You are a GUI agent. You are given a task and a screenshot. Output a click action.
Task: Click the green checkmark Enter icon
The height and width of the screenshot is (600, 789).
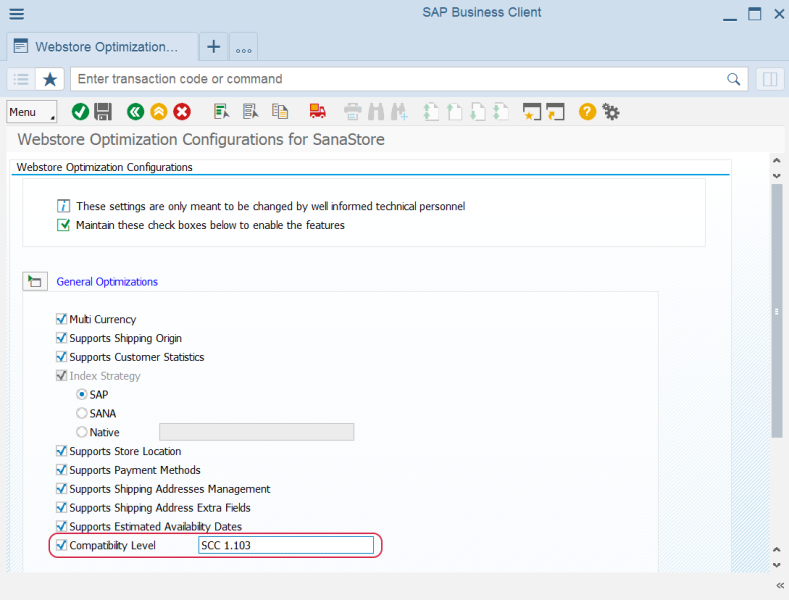[81, 112]
